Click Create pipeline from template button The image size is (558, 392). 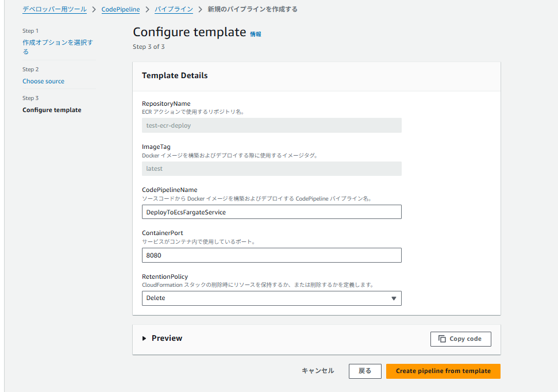[x=443, y=371]
